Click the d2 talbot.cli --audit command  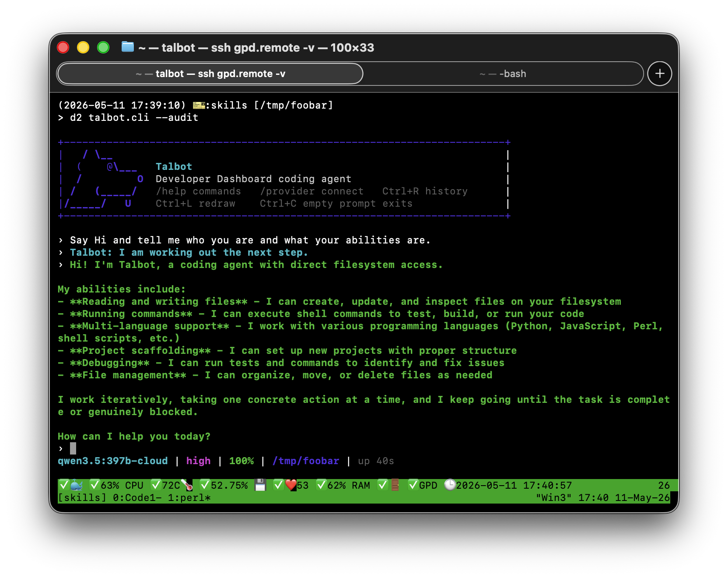click(x=134, y=117)
